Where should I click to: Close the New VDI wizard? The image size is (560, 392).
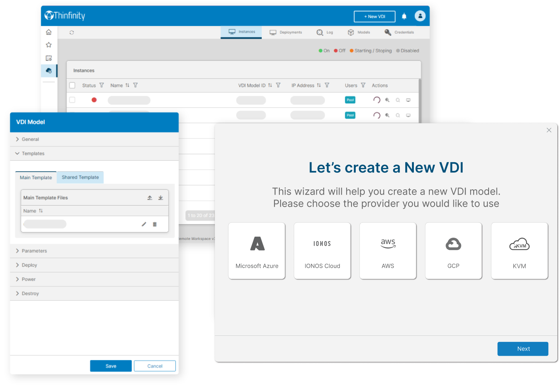tap(549, 130)
